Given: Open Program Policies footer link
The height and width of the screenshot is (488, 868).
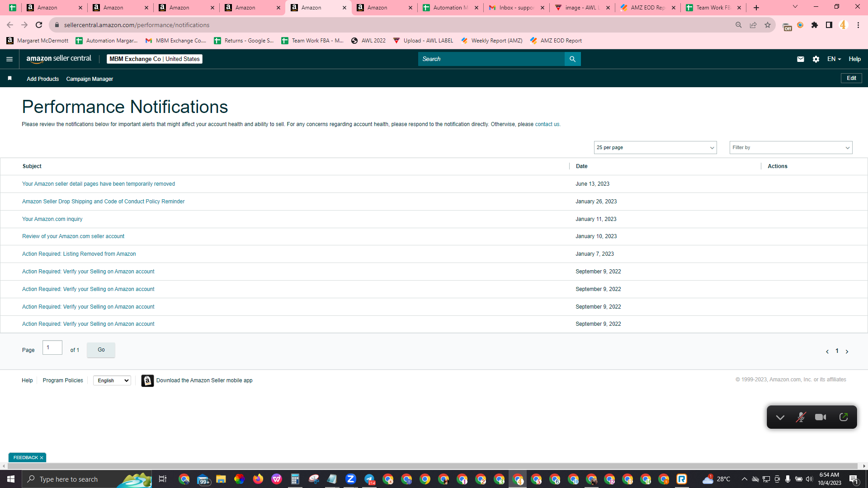Looking at the screenshot, I should 63,380.
